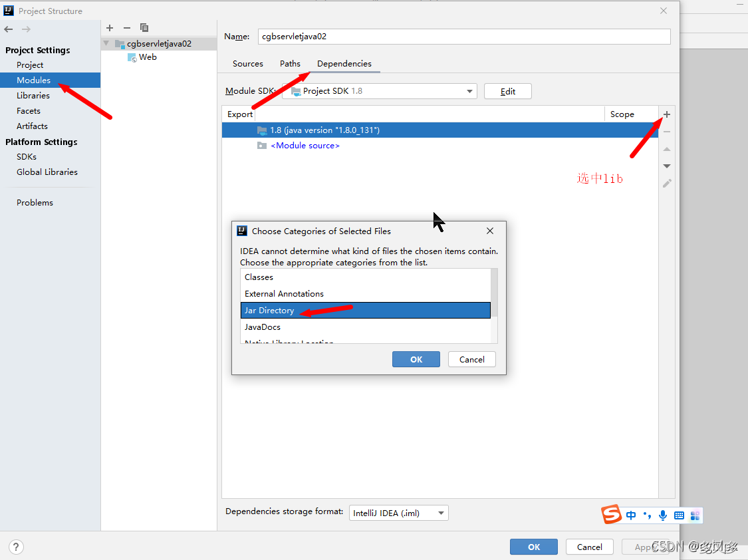Viewport: 748px width, 560px height.
Task: Open the Sogou soft keyboard icon
Action: click(679, 515)
